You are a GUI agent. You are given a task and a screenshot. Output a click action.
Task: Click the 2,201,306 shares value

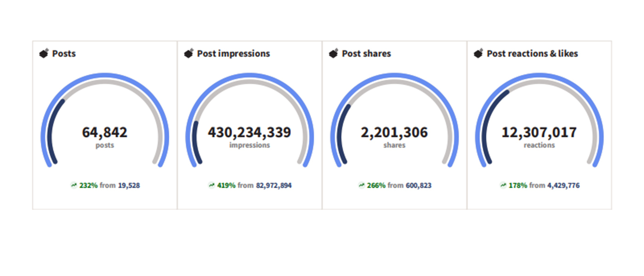point(394,133)
